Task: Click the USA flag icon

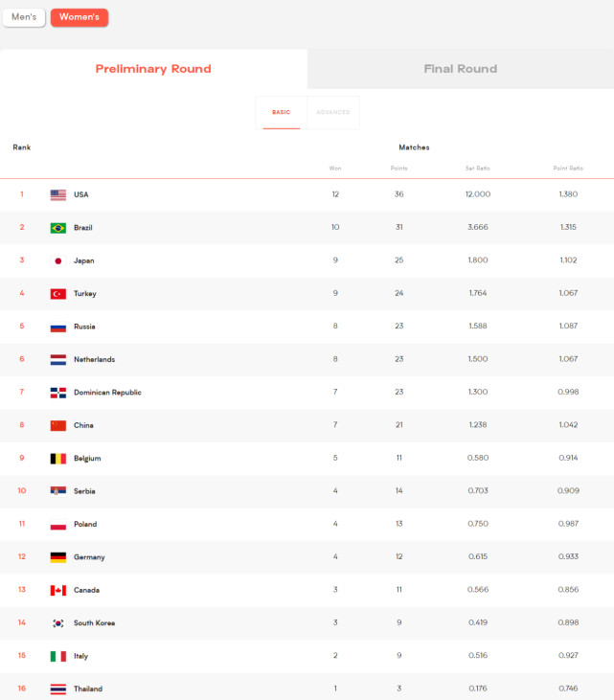Action: click(58, 194)
